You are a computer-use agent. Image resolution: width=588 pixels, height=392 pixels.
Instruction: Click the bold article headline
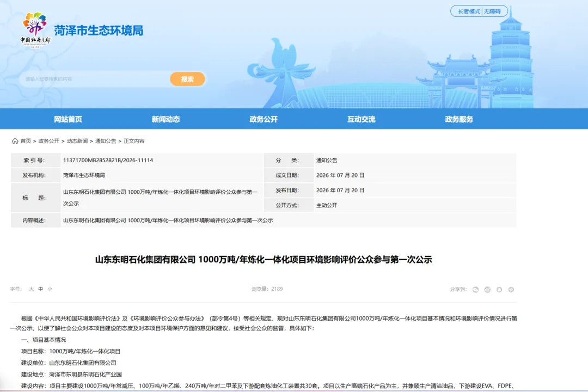[x=264, y=260]
